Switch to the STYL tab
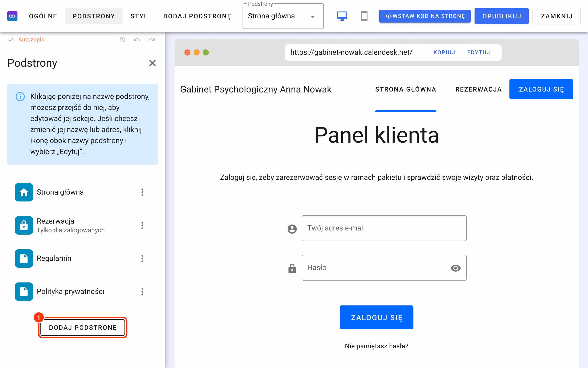Image resolution: width=588 pixels, height=368 pixels. point(139,16)
